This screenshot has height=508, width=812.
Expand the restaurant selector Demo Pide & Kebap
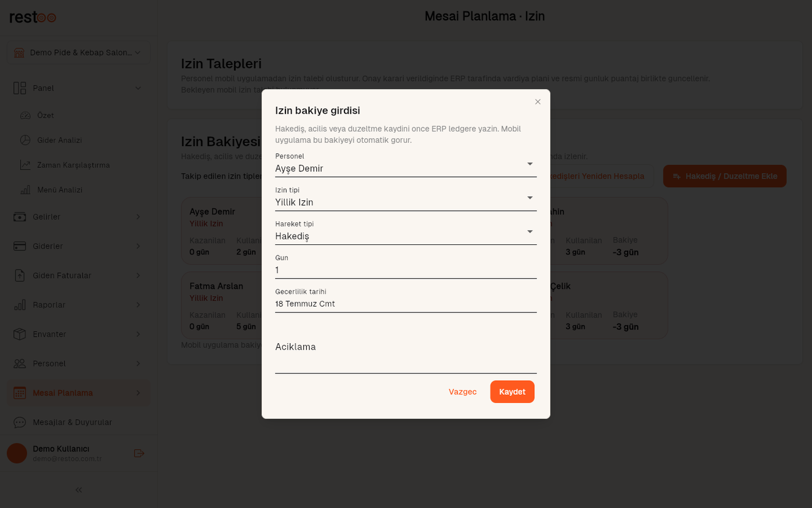[x=78, y=52]
